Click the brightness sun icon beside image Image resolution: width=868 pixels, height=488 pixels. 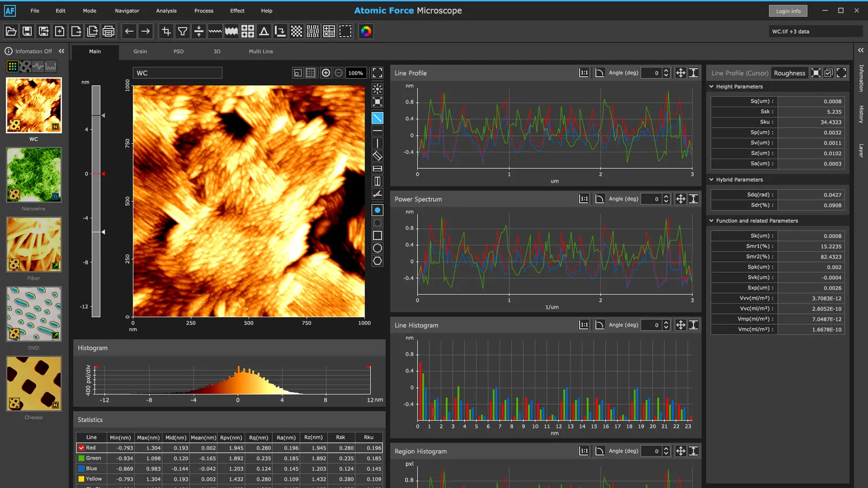pyautogui.click(x=378, y=89)
